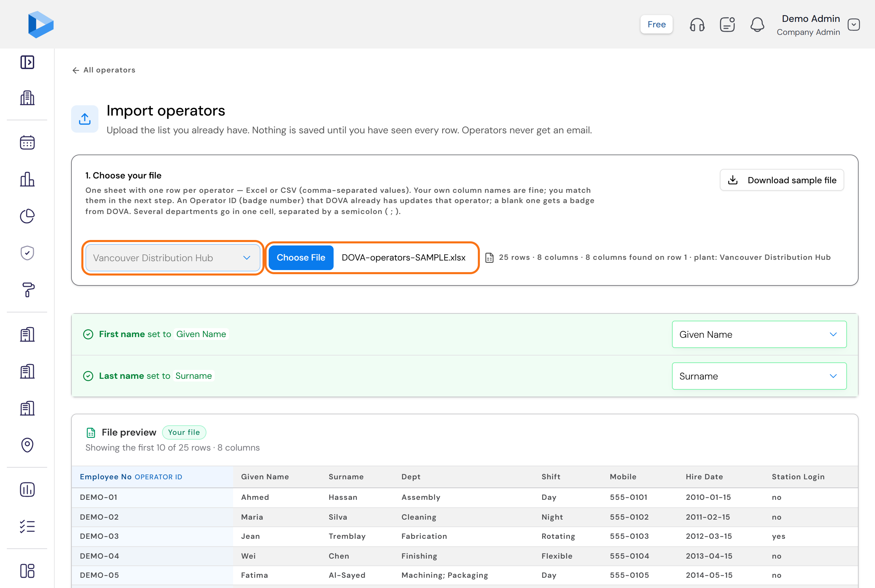This screenshot has height=588, width=875.
Task: Open the pie chart sidebar icon
Action: coord(27,216)
